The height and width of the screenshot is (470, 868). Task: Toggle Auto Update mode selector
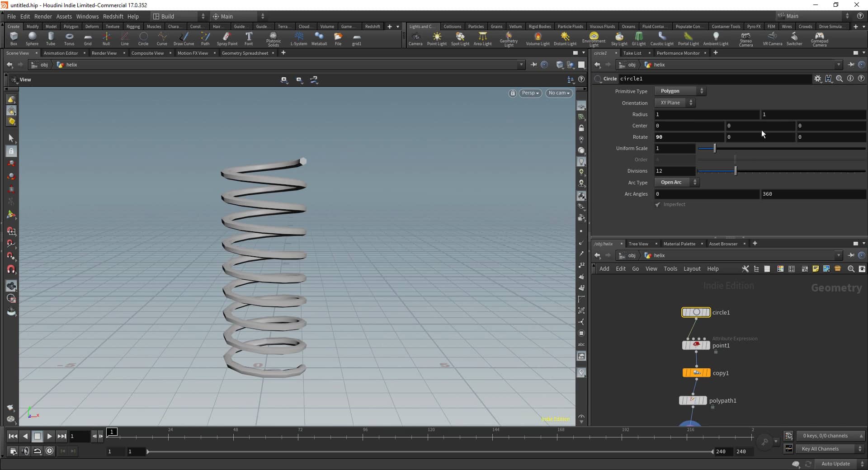tap(837, 464)
